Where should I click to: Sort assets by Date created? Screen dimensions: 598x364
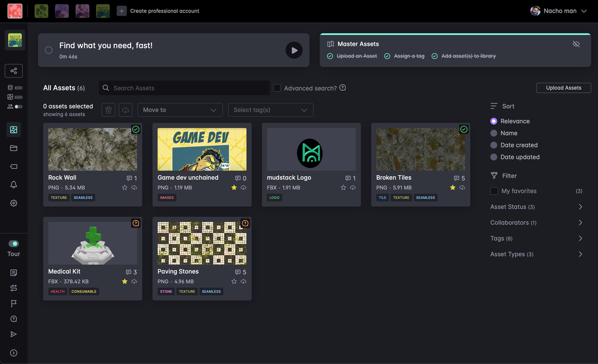[494, 145]
